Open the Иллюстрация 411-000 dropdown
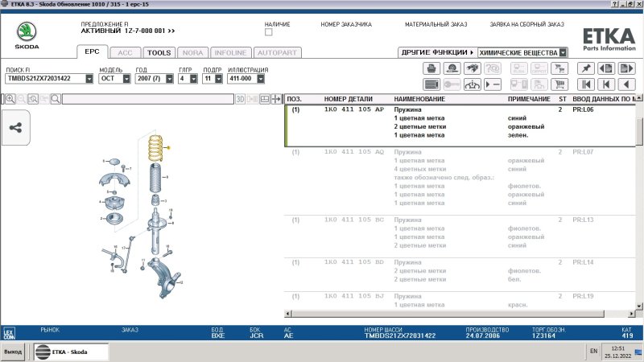 (260, 78)
